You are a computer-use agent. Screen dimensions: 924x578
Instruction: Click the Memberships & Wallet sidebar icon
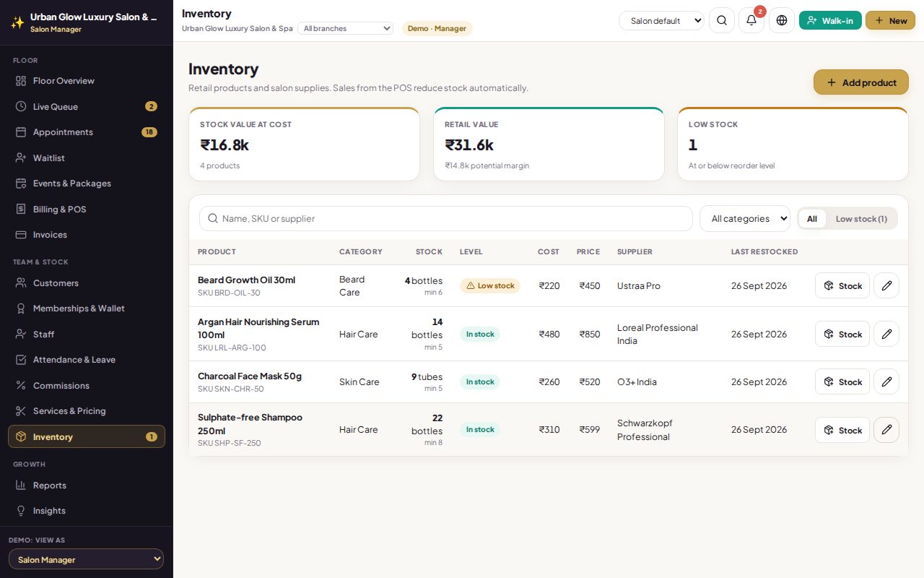coord(21,309)
